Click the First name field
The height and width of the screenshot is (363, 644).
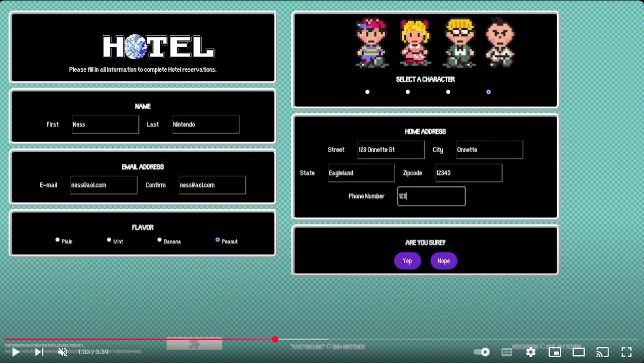point(105,125)
